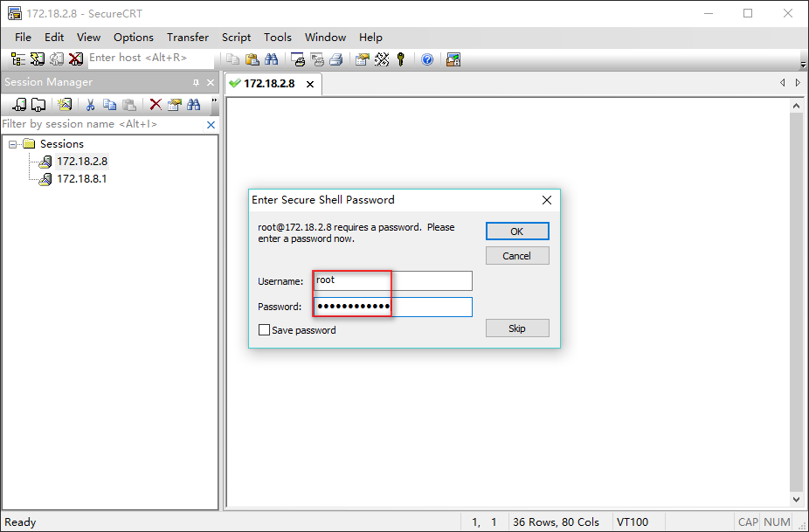Click the main toolbar Paste icon
This screenshot has width=809, height=532.
pyautogui.click(x=252, y=59)
